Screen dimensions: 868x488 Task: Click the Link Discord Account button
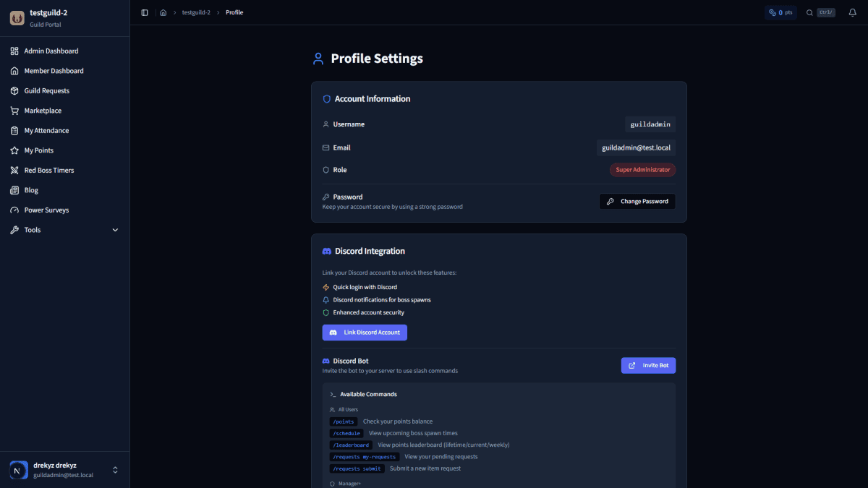coord(364,332)
